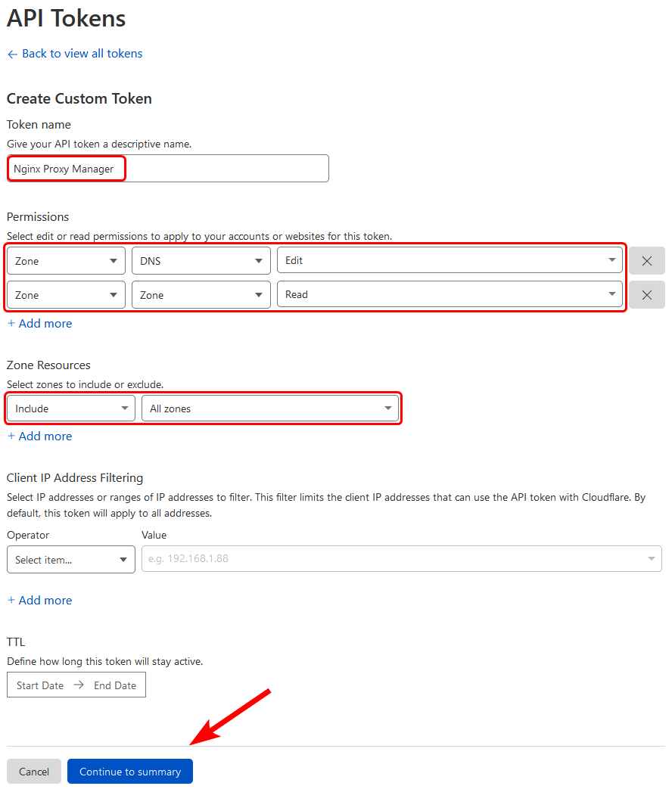Click the Cancel button
This screenshot has width=672, height=789.
point(33,771)
